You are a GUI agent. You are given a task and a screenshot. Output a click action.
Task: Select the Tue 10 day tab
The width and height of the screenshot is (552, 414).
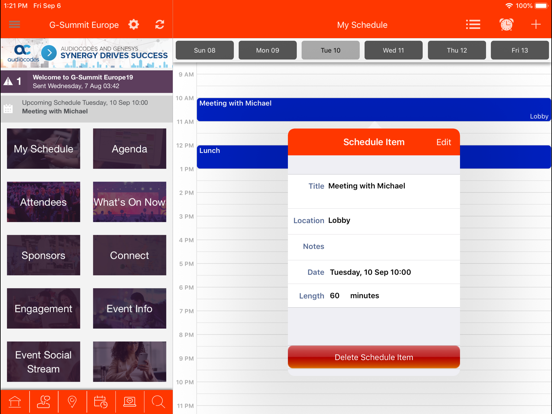tap(331, 50)
